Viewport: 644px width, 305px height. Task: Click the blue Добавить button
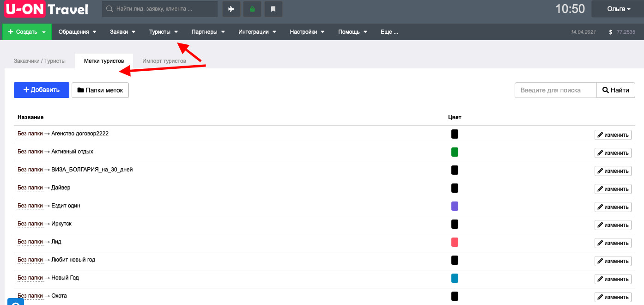tap(42, 90)
